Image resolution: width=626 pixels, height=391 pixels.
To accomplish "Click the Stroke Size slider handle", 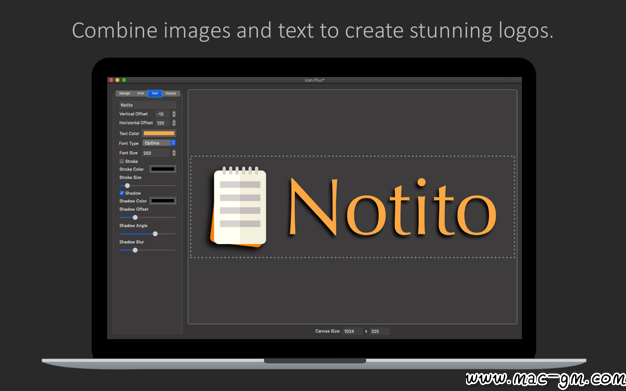I will click(127, 186).
